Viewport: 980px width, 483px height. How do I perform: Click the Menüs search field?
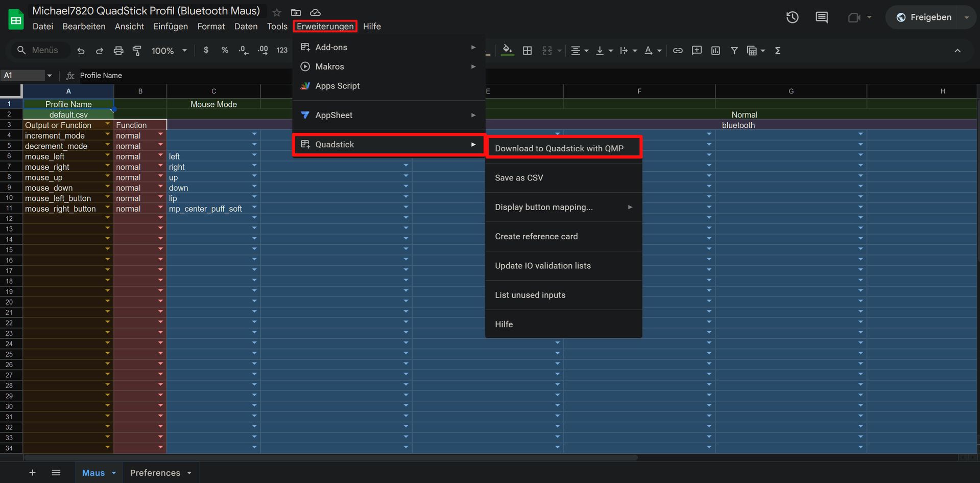(44, 50)
